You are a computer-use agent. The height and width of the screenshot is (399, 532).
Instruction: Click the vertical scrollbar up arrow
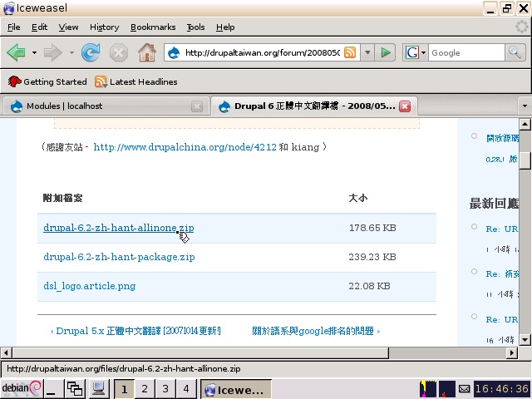point(525,124)
